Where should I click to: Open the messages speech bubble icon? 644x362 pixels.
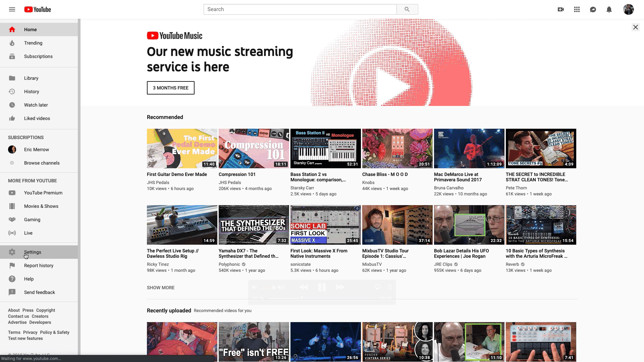pyautogui.click(x=593, y=9)
